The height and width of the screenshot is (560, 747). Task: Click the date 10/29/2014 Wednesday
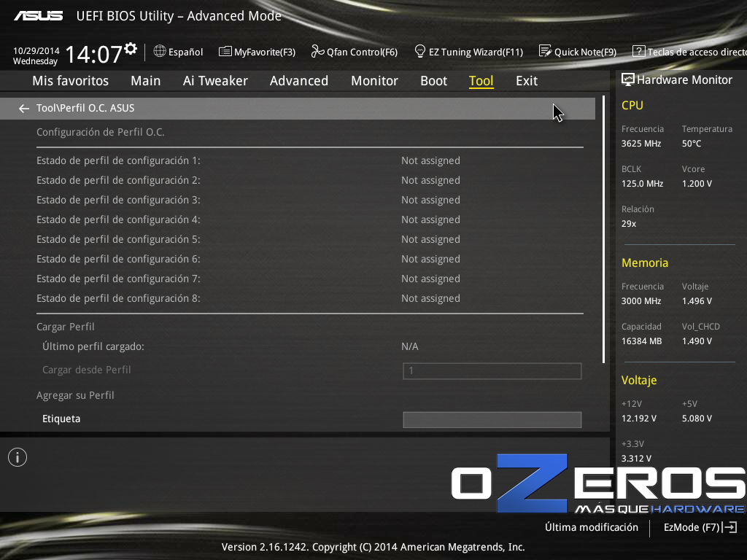click(x=36, y=55)
